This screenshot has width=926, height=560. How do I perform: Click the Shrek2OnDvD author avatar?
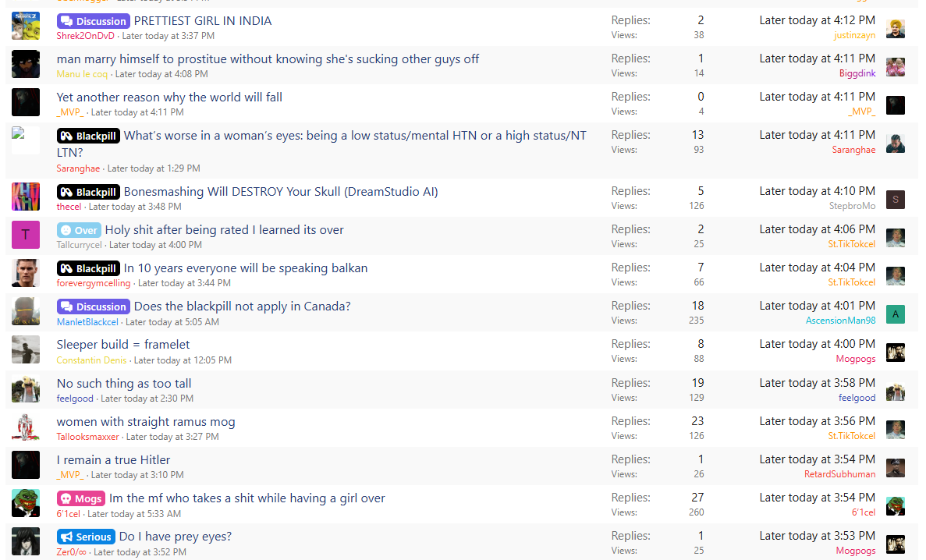[x=26, y=26]
